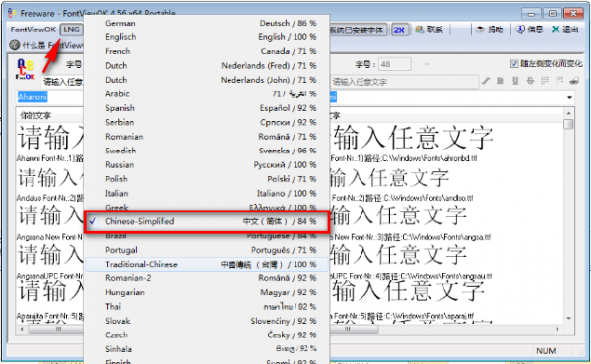
Task: Click the underline U formatting icon
Action: tap(515, 81)
